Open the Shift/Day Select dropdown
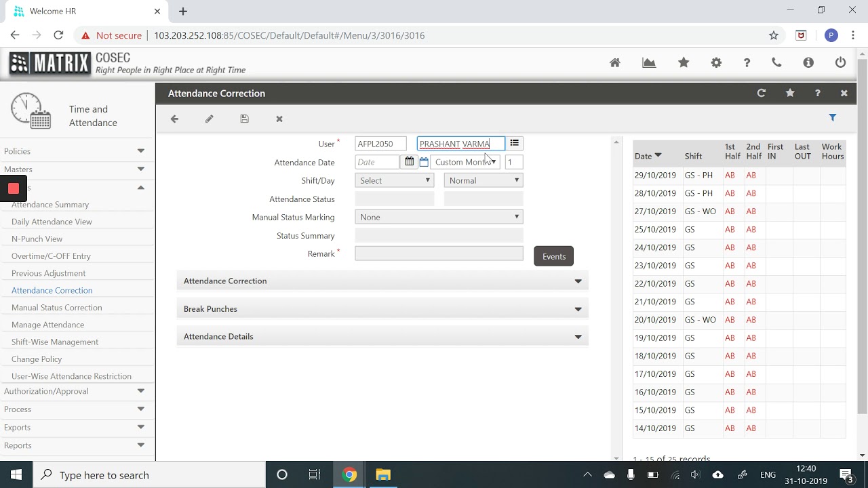This screenshot has height=488, width=868. (394, 180)
